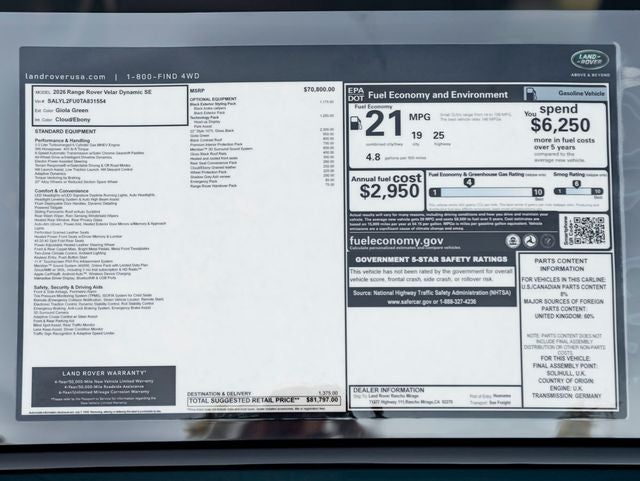Click the UNITED KINGDOM: 60% line

tap(564, 316)
